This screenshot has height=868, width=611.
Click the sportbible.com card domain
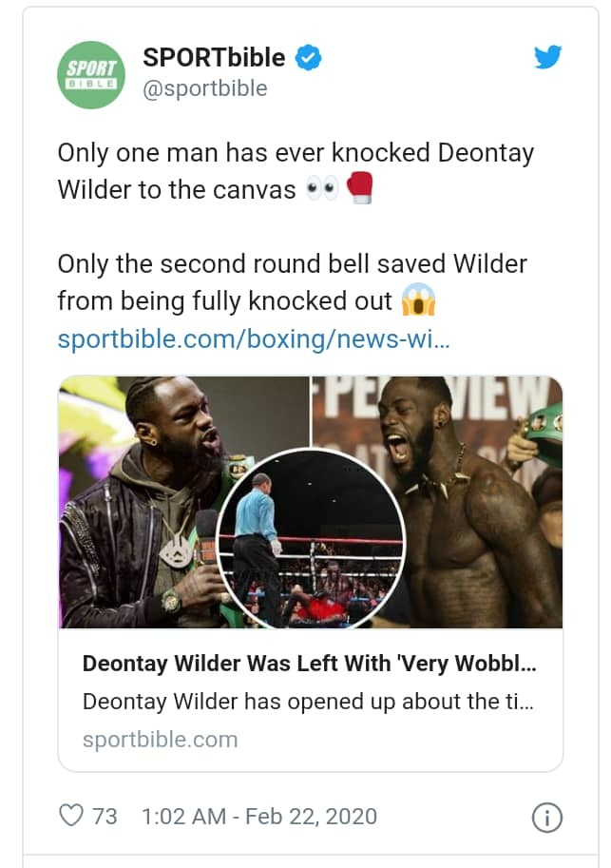pos(160,740)
